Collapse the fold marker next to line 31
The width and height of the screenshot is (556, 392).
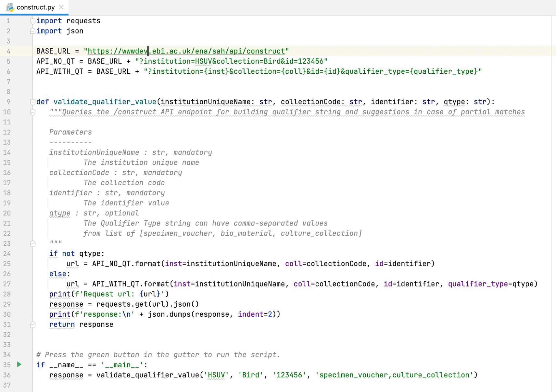tap(32, 325)
